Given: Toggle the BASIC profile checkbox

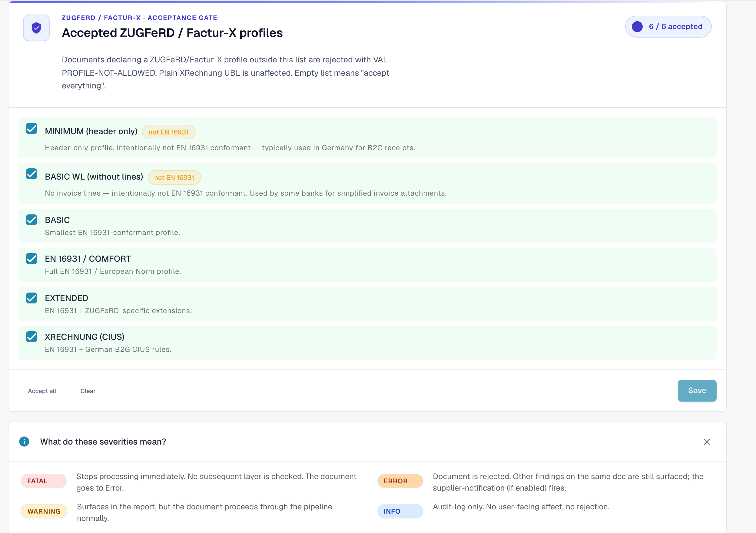Looking at the screenshot, I should click(31, 220).
